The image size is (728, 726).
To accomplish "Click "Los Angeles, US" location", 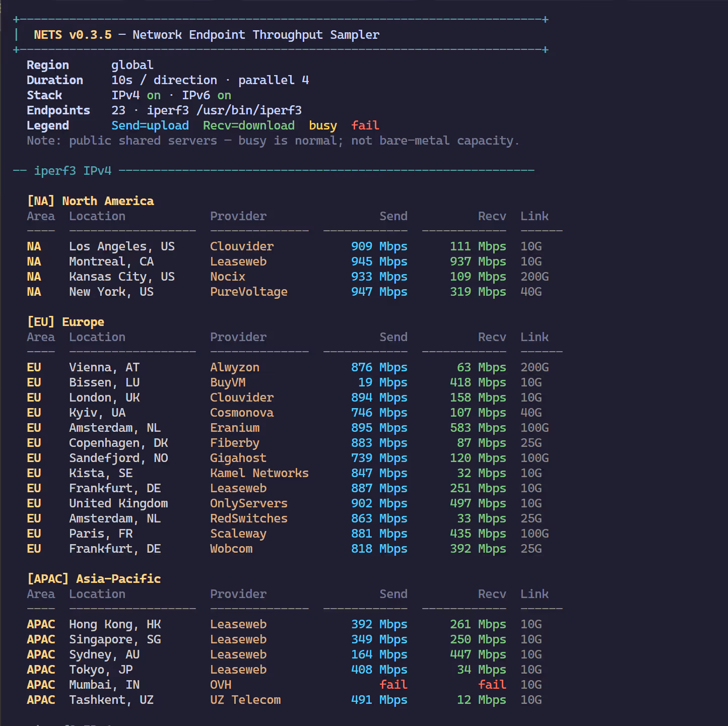I will (x=122, y=246).
